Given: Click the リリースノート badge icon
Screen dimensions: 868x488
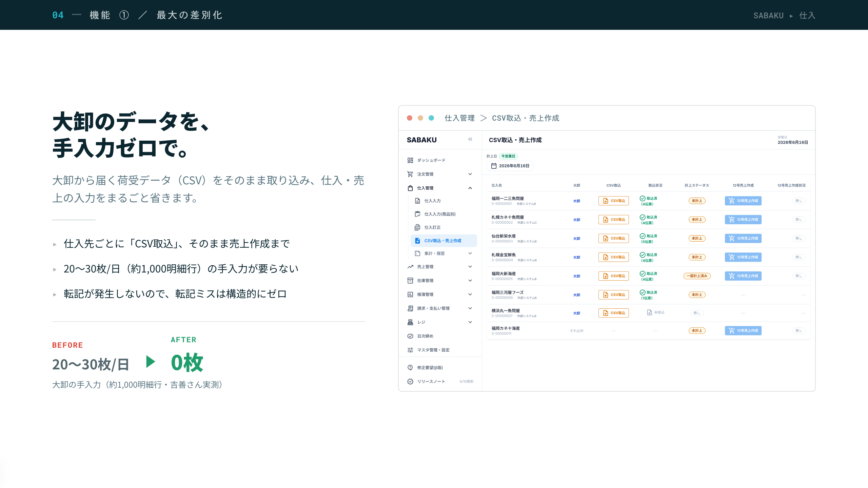Looking at the screenshot, I should pyautogui.click(x=410, y=382).
